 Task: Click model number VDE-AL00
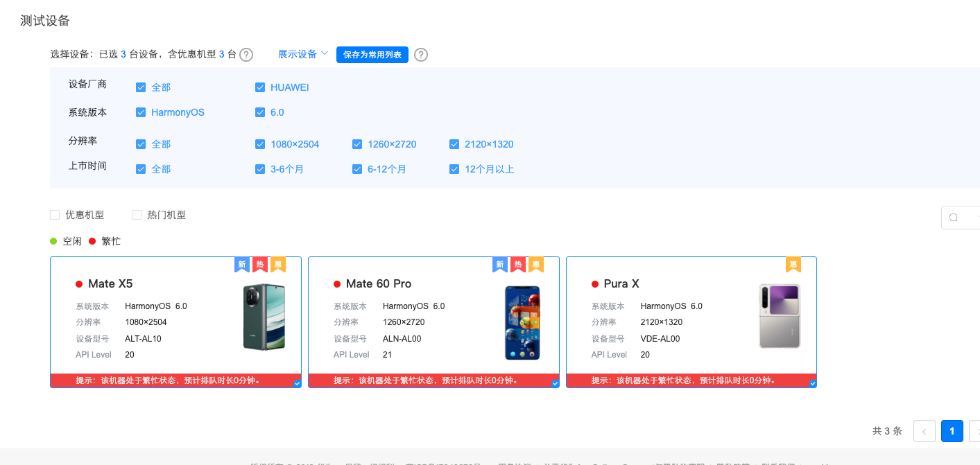[x=660, y=339]
